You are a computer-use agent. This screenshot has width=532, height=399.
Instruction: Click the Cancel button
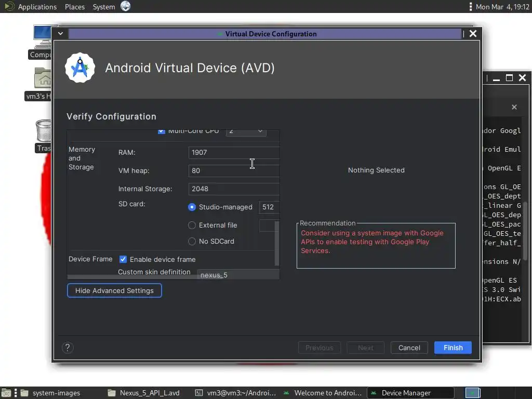[409, 348]
